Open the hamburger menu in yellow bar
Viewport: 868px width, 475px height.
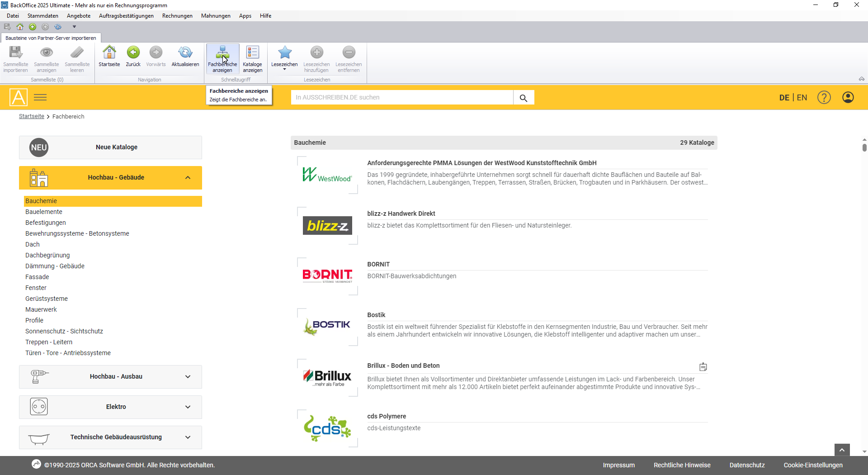pos(40,97)
